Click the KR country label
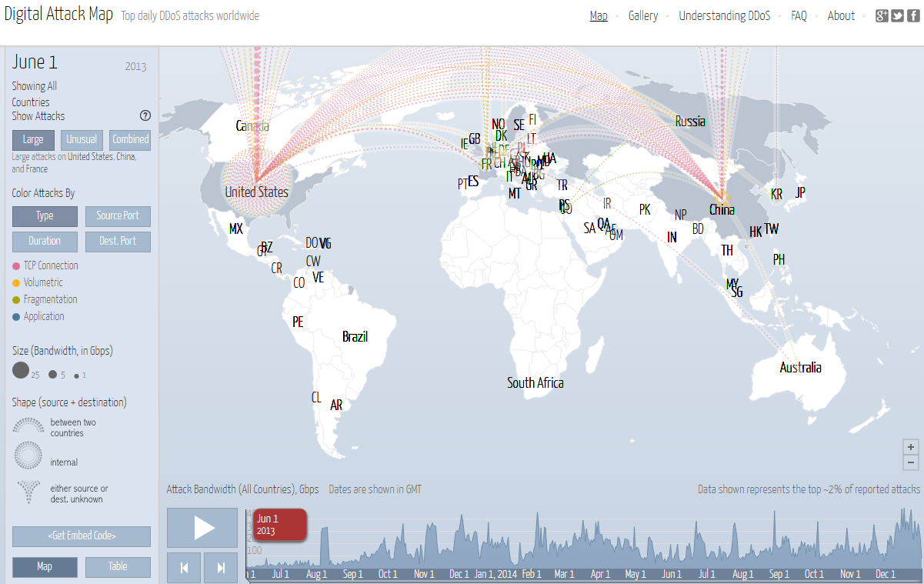 [x=776, y=194]
